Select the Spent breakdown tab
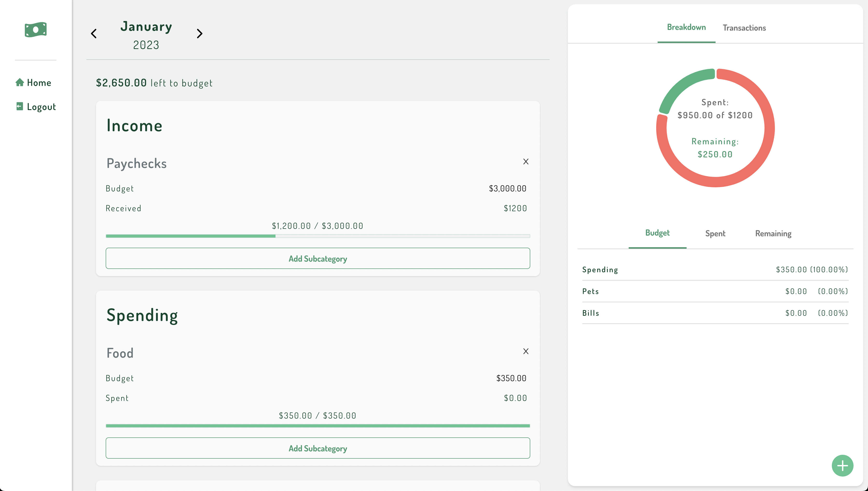This screenshot has height=491, width=868. pyautogui.click(x=715, y=234)
